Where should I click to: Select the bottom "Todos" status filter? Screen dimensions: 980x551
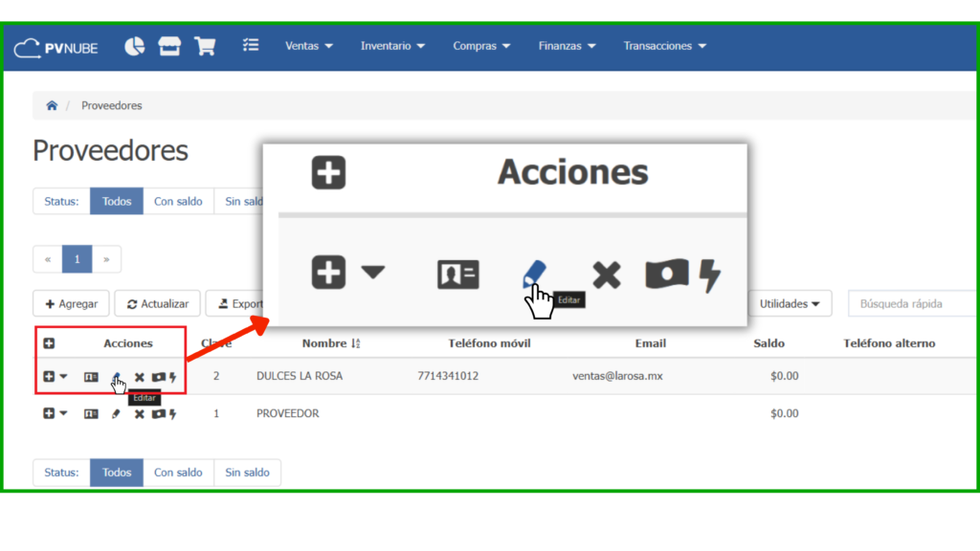pyautogui.click(x=117, y=473)
